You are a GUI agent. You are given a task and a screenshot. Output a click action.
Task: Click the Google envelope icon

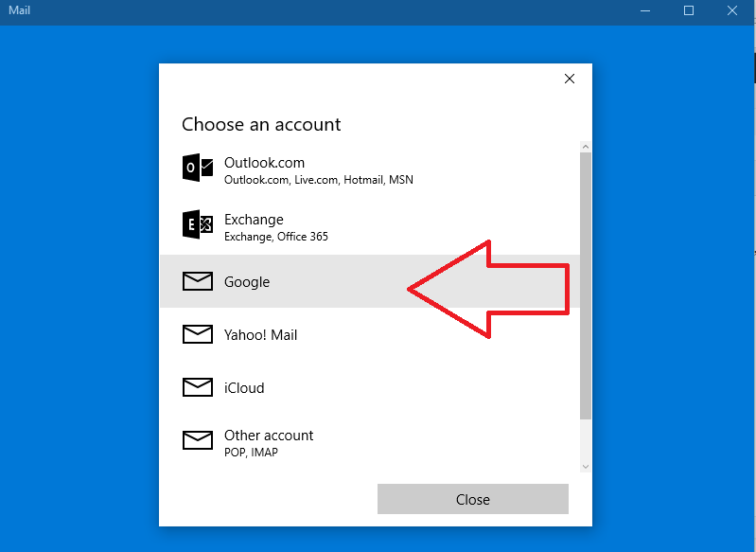pyautogui.click(x=198, y=281)
